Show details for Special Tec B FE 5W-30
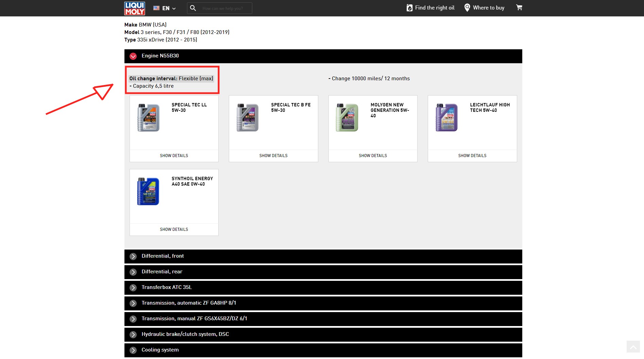Image resolution: width=644 pixels, height=359 pixels. (273, 156)
